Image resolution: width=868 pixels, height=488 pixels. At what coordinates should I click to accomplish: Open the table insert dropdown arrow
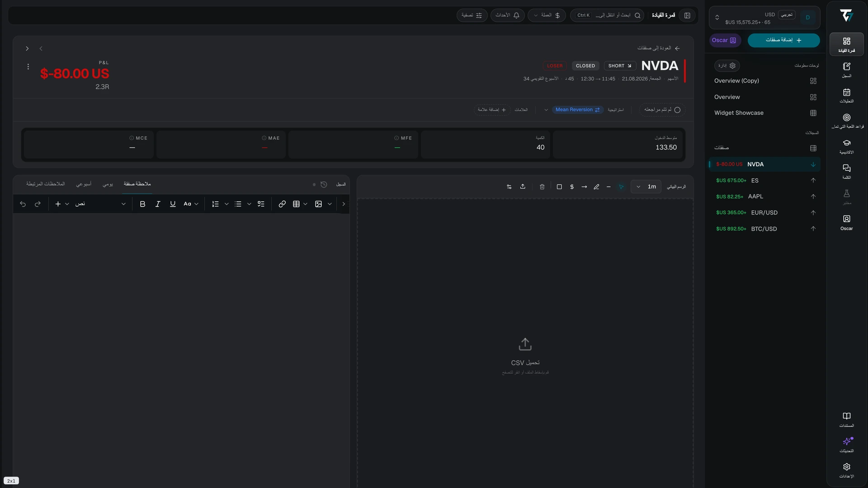(306, 204)
